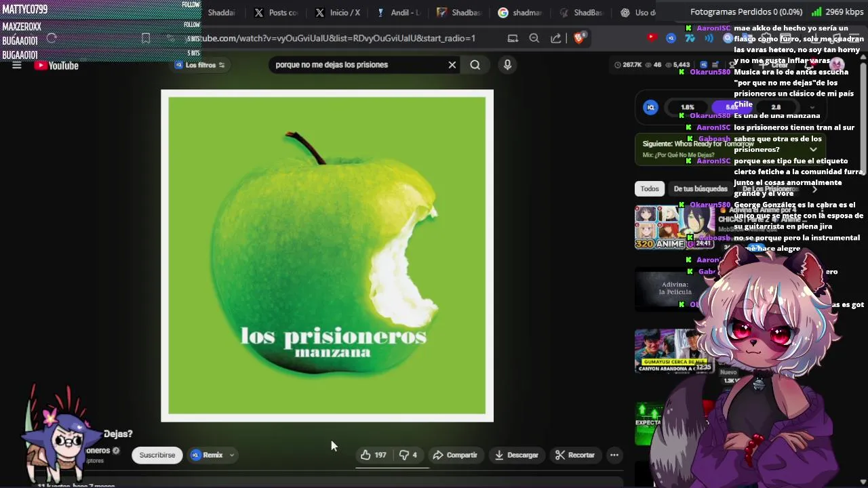Image resolution: width=868 pixels, height=488 pixels.
Task: Expand the Siguiente mix playlist panel
Action: (813, 149)
